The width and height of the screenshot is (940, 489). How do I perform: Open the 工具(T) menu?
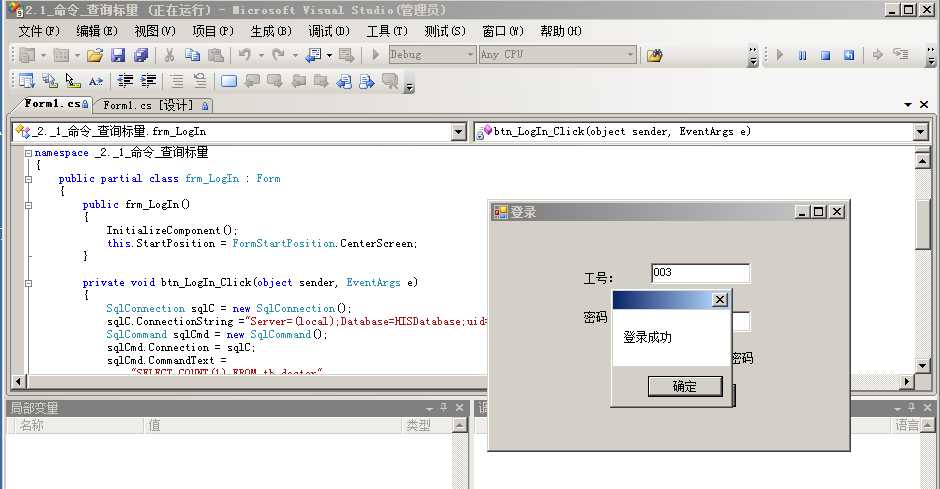click(x=387, y=31)
